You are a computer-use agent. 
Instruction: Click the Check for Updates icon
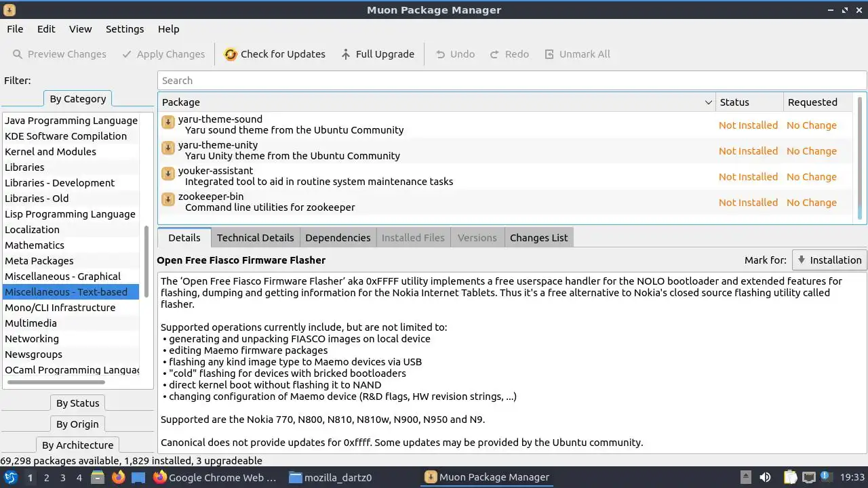[x=231, y=54]
